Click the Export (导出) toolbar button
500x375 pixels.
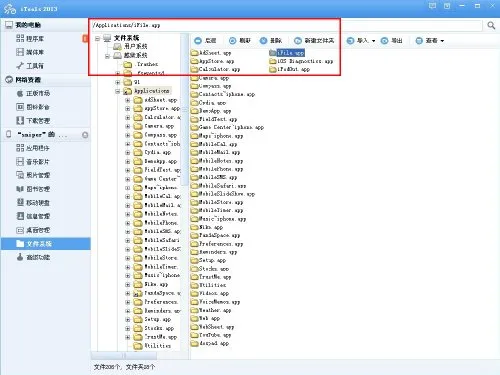pos(392,41)
